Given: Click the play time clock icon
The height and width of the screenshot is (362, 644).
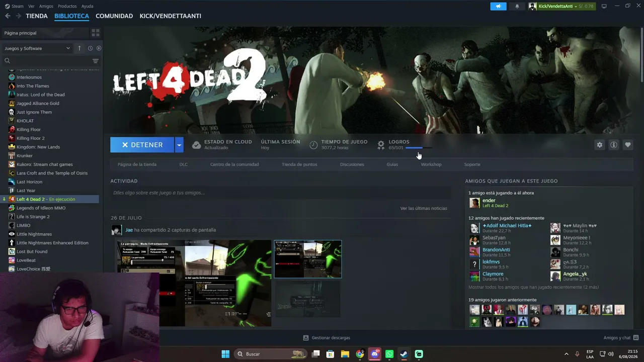Looking at the screenshot, I should click(x=313, y=145).
